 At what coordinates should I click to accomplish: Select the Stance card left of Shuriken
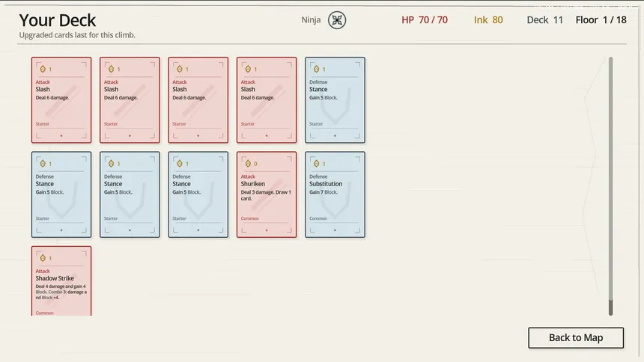[198, 194]
